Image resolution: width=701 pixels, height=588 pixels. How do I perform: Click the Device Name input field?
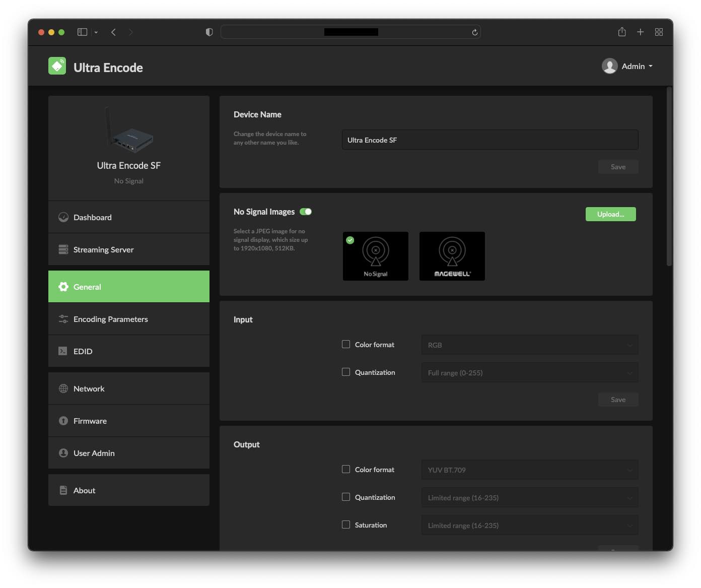[x=490, y=140]
